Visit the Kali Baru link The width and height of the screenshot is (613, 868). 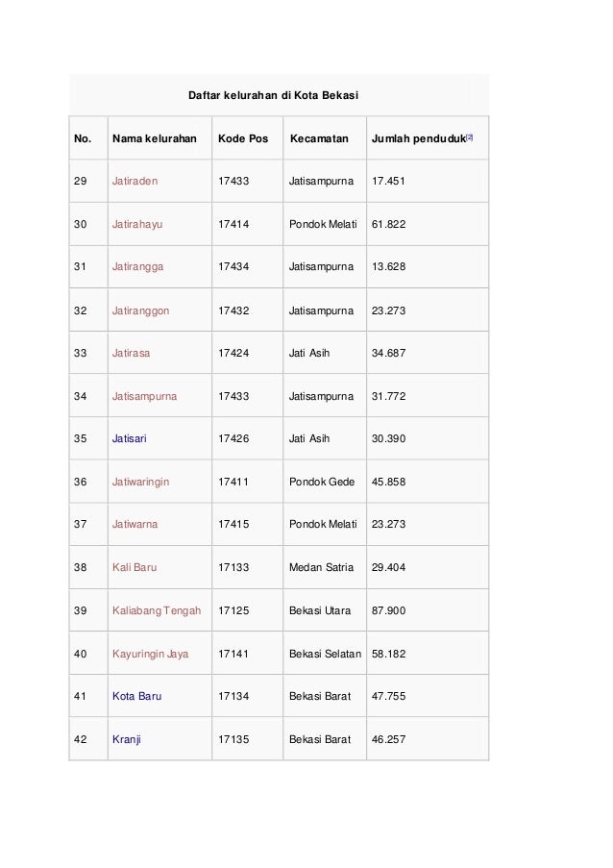click(x=135, y=567)
